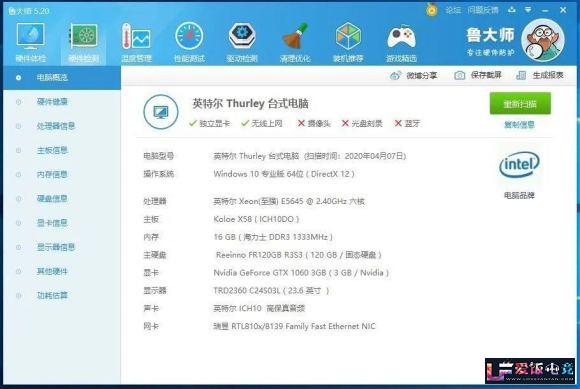580x389 pixels.
Task: Open the 问题反馈 feedback link
Action: tap(483, 10)
